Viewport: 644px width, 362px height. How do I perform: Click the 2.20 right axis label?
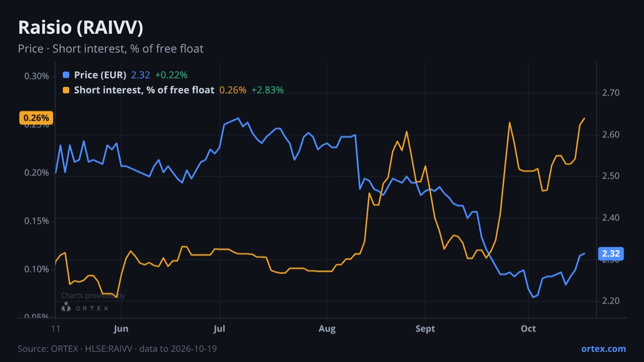point(611,300)
